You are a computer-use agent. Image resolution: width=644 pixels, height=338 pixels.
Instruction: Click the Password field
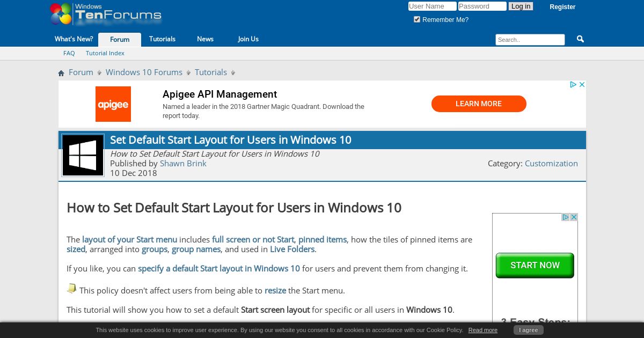[x=482, y=6]
